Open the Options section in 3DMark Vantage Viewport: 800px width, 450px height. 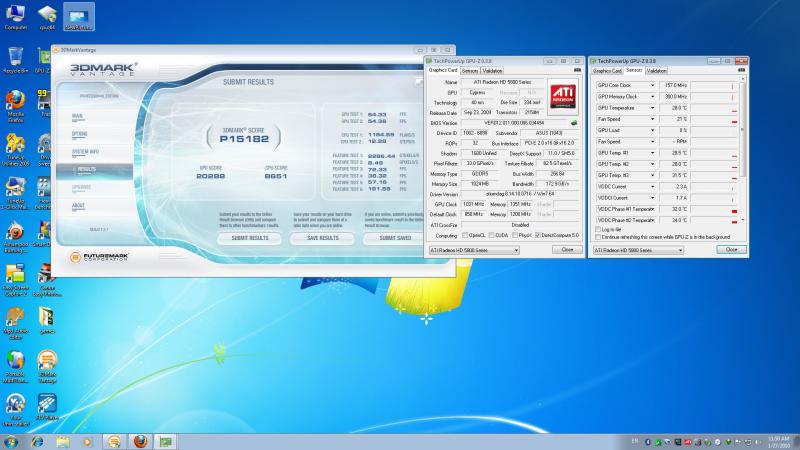point(80,134)
